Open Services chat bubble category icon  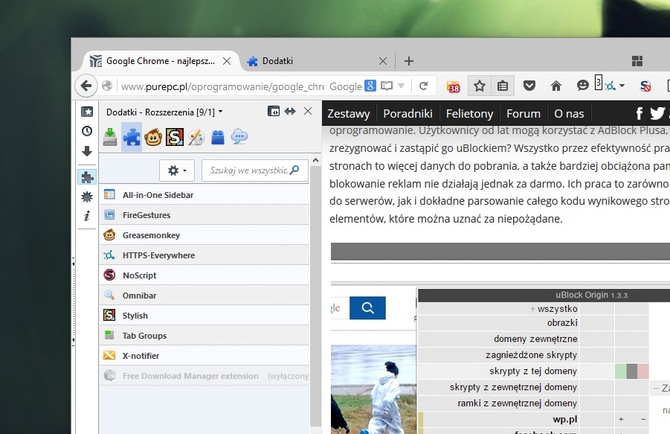click(x=239, y=137)
